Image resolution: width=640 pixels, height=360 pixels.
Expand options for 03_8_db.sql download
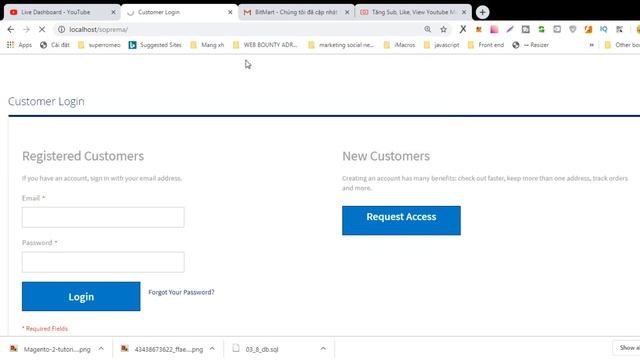click(323, 349)
